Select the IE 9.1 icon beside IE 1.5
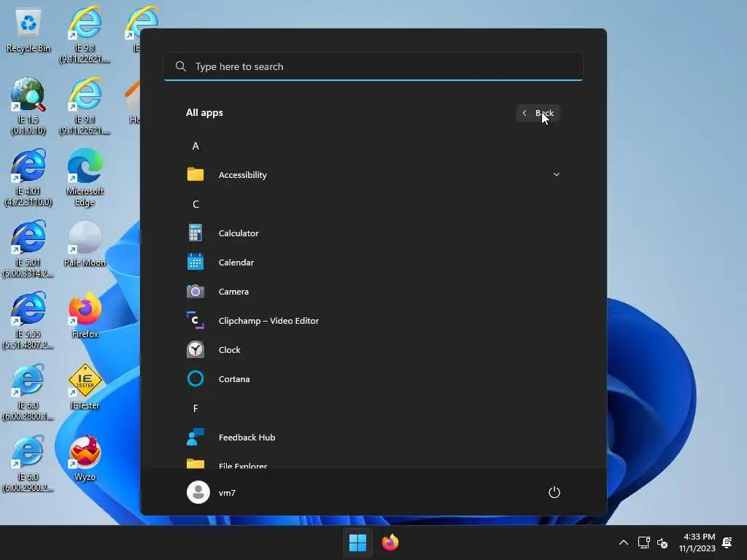The image size is (747, 560). point(85,106)
